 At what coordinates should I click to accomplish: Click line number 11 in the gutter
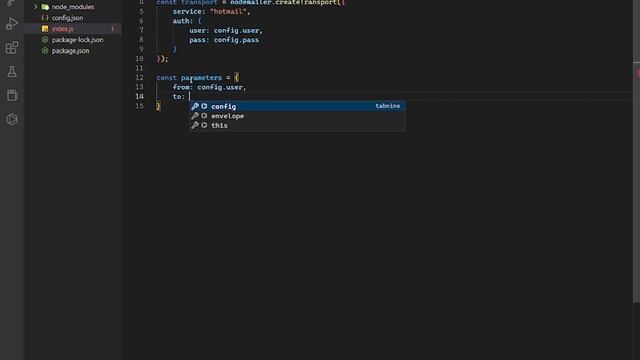(139, 68)
